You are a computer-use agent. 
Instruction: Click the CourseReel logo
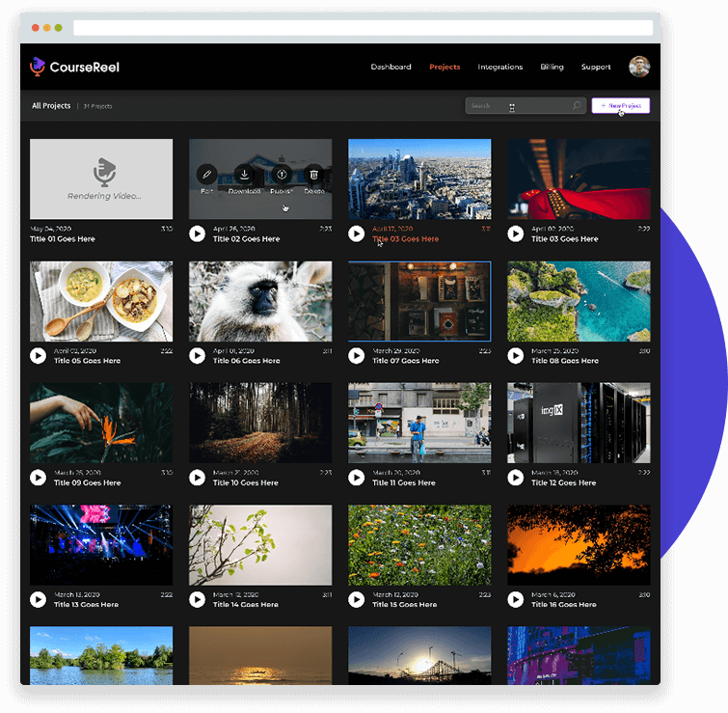pos(75,67)
